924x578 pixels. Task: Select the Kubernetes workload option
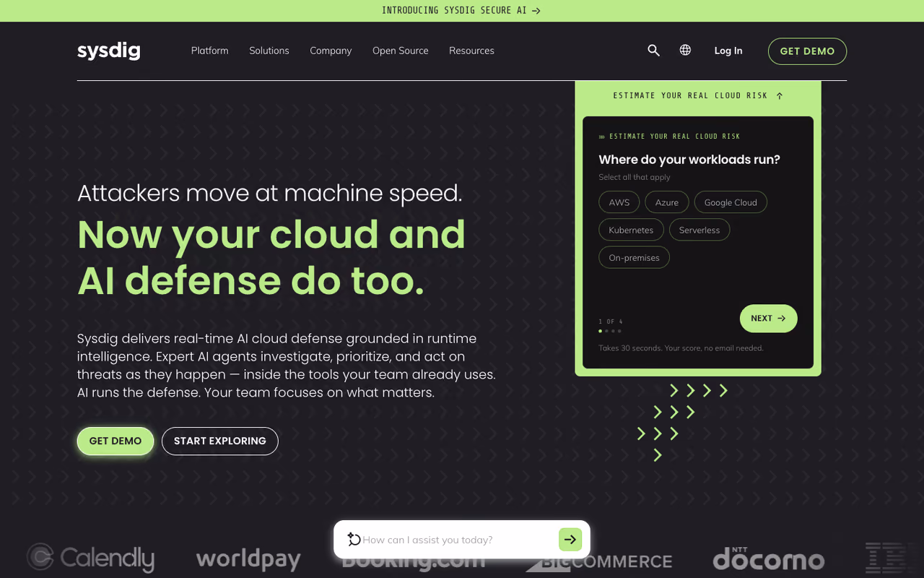click(631, 230)
